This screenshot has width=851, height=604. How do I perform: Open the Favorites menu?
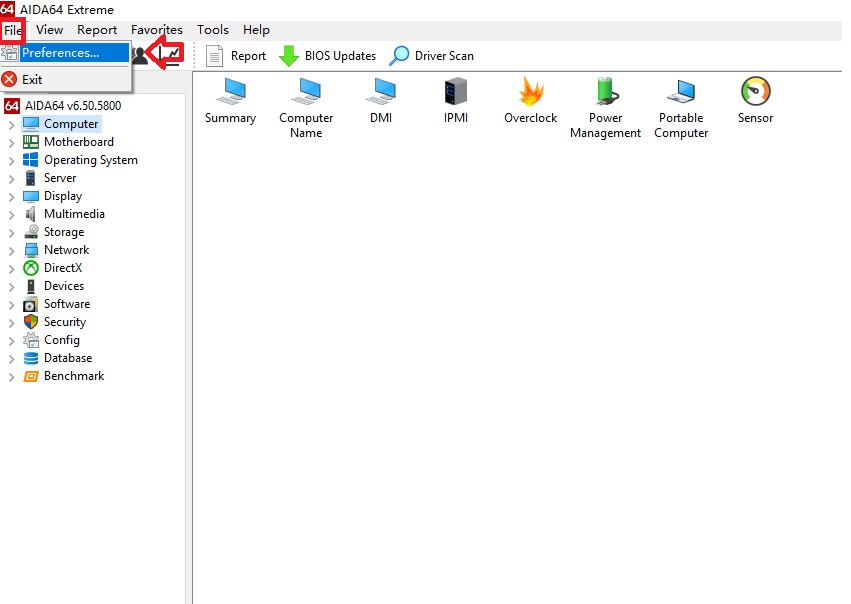tap(157, 30)
